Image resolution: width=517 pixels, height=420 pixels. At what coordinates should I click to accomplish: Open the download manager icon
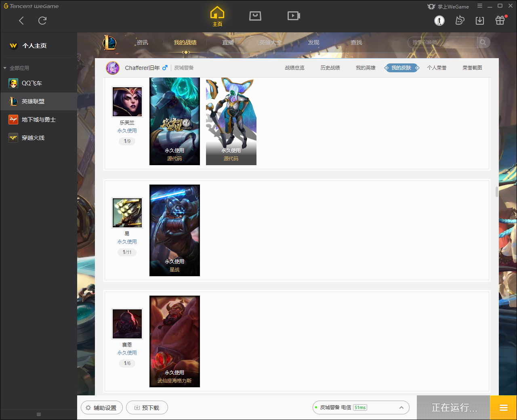click(480, 21)
